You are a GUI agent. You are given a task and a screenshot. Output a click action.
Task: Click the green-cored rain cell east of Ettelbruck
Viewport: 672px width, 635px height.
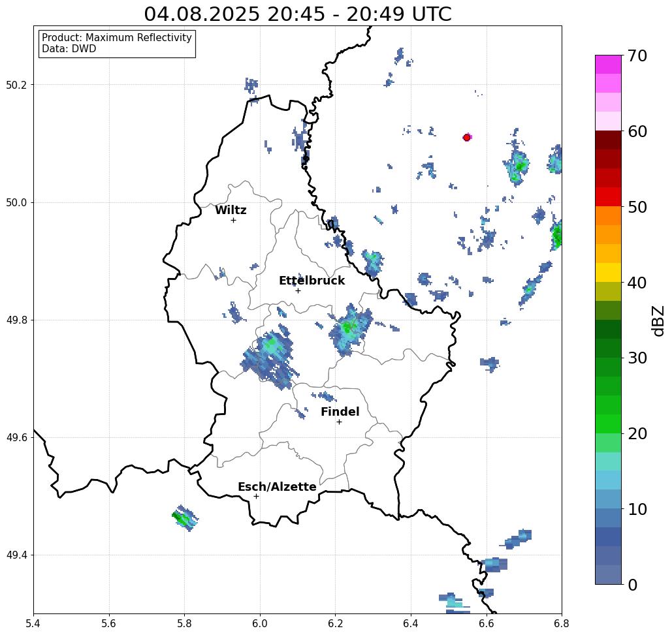(350, 330)
